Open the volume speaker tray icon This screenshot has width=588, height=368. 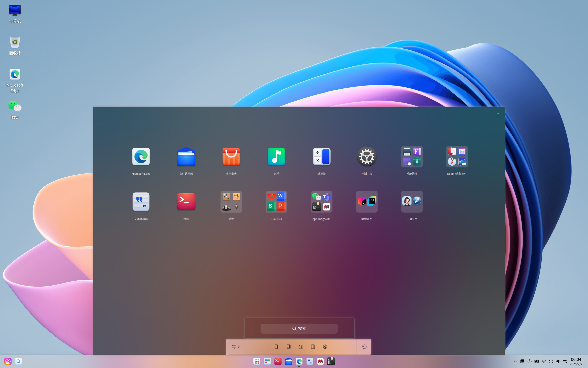pos(558,361)
